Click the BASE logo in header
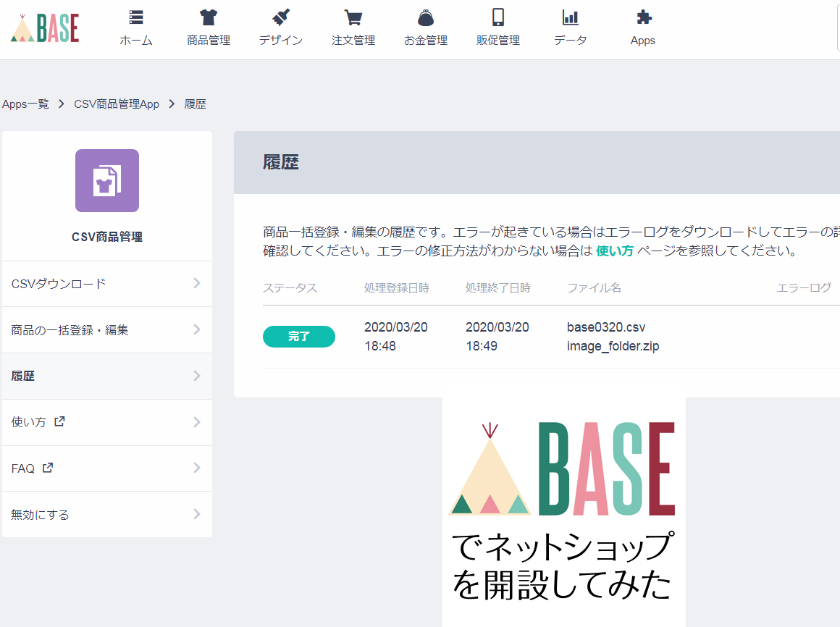Image resolution: width=840 pixels, height=627 pixels. click(45, 28)
